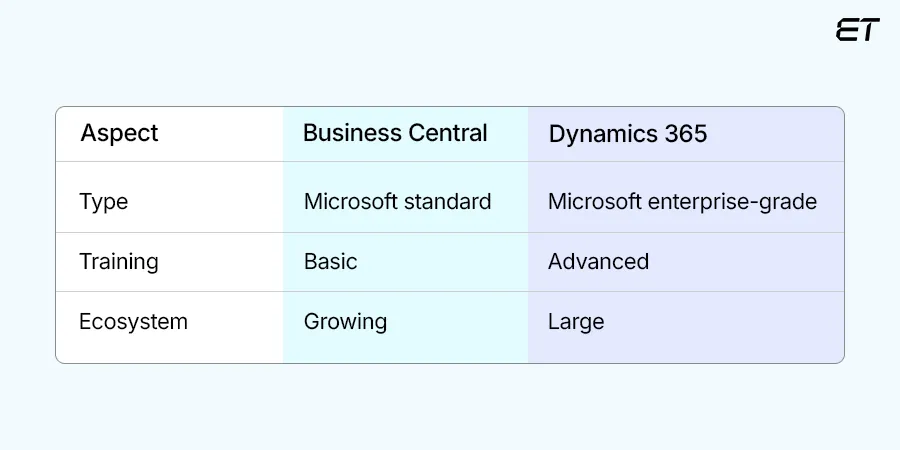Viewport: 900px width, 450px height.
Task: Select the Type row label
Action: click(104, 201)
